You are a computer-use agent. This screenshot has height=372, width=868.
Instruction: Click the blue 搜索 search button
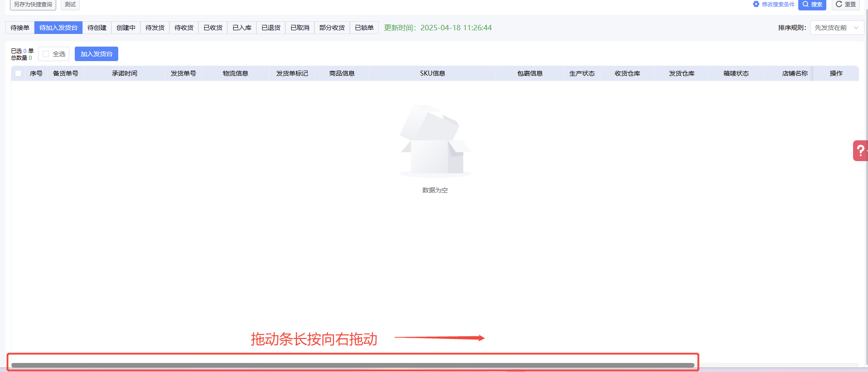click(812, 5)
